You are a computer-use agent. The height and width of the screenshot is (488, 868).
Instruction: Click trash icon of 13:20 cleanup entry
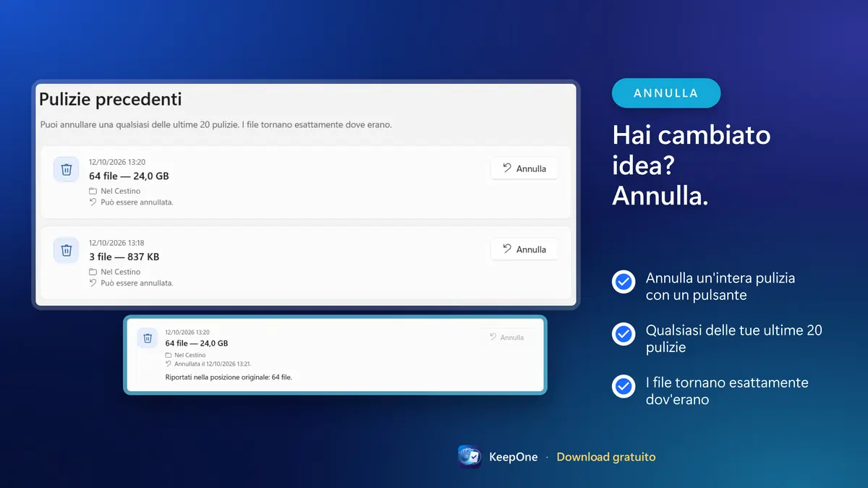tap(67, 169)
